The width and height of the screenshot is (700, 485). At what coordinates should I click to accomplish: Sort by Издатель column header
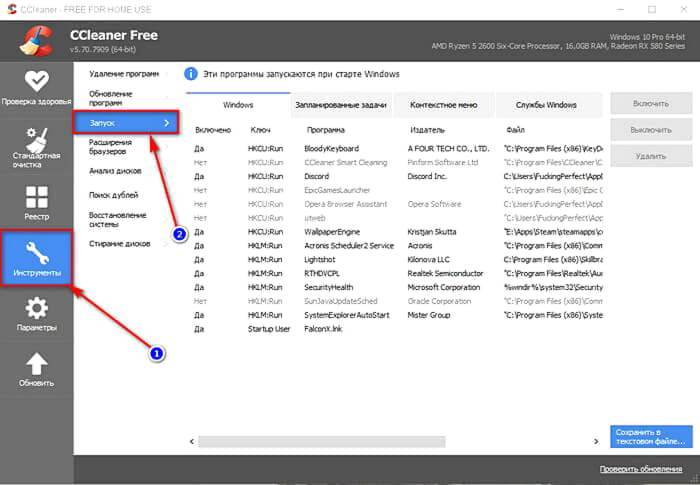pyautogui.click(x=427, y=130)
